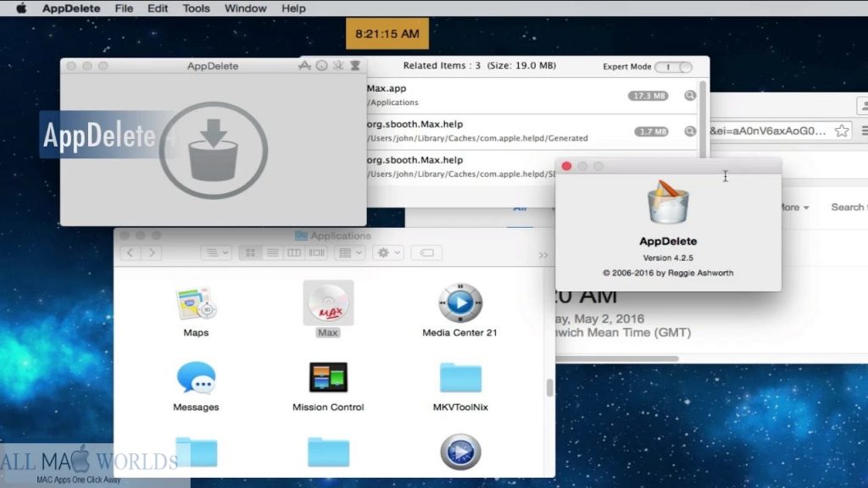
Task: Open the Finder arrange-by dropdown
Action: click(x=350, y=252)
